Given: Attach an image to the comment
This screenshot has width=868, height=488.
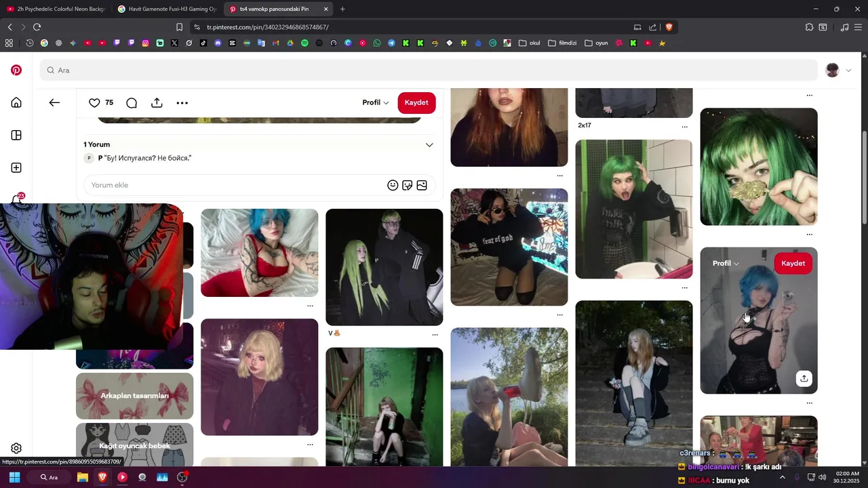Looking at the screenshot, I should [x=422, y=185].
